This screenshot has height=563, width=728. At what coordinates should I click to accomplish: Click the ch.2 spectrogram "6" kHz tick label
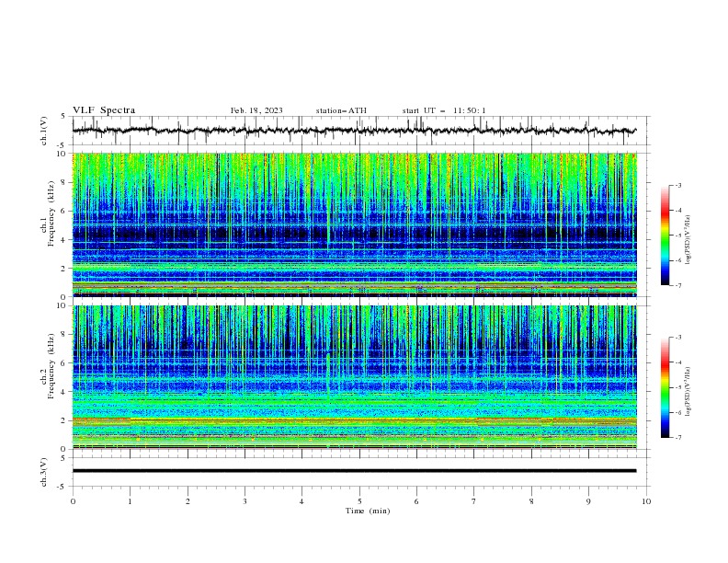tap(64, 362)
